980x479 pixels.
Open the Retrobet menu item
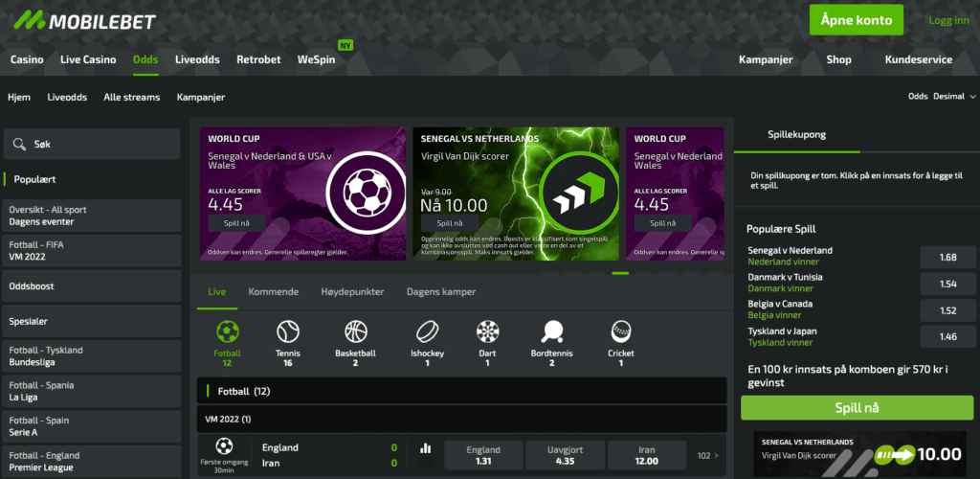(258, 60)
